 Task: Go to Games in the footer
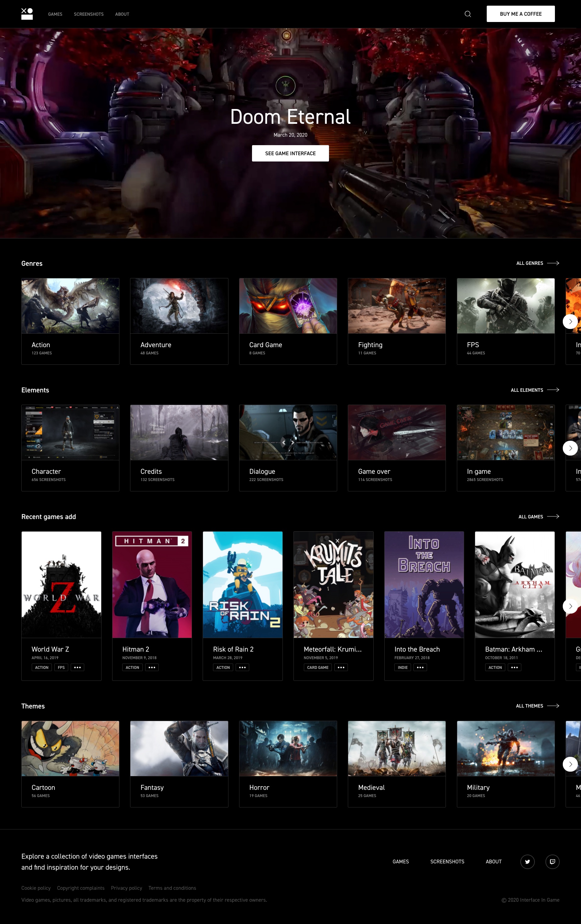[x=401, y=861]
